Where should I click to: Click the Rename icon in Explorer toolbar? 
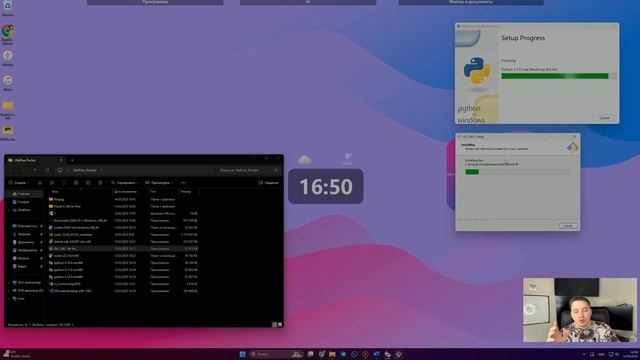coord(76,183)
